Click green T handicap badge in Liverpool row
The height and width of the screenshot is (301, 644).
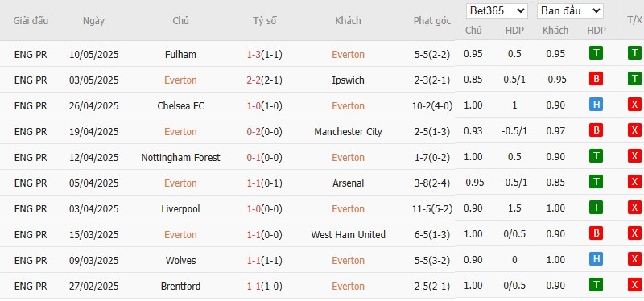click(596, 208)
